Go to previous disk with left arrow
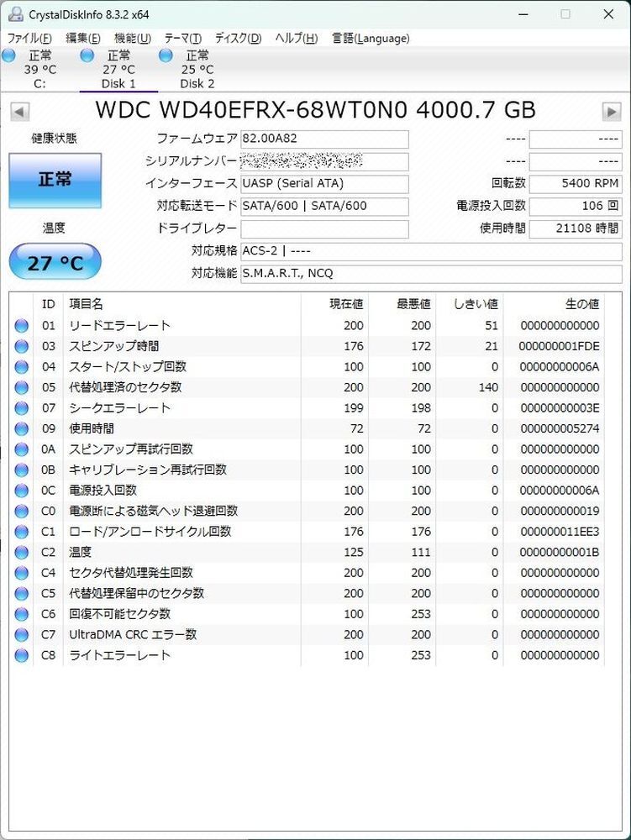Screen dimensions: 631x840 [x=20, y=112]
